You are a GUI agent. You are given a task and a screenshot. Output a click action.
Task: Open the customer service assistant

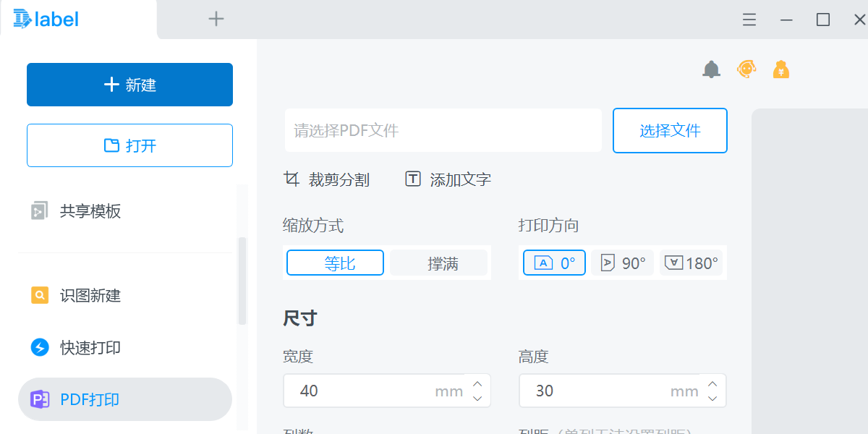coord(746,69)
